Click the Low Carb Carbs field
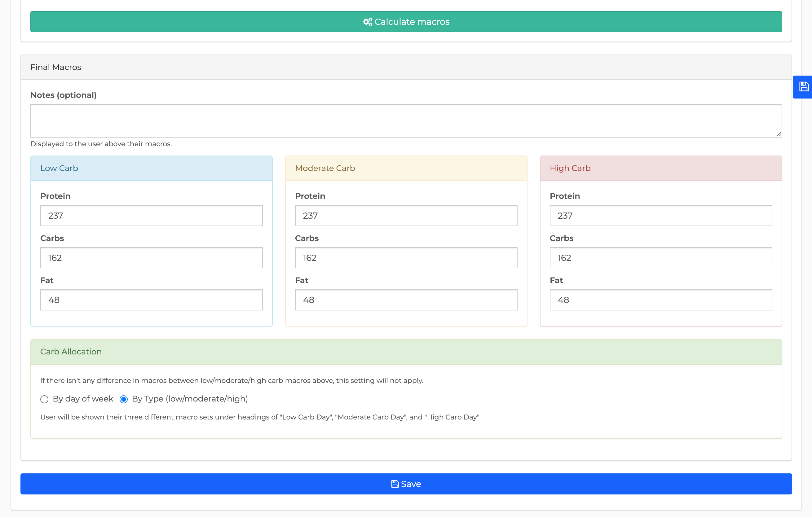The height and width of the screenshot is (518, 812). click(152, 258)
